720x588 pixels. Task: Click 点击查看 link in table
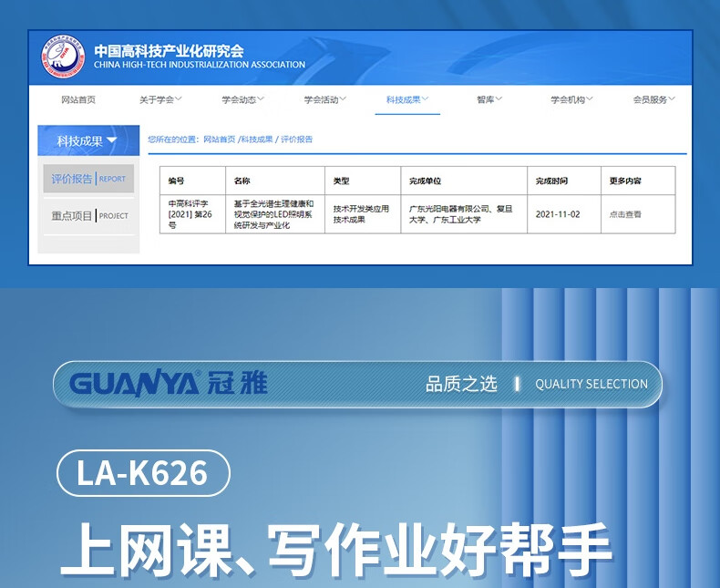point(625,214)
